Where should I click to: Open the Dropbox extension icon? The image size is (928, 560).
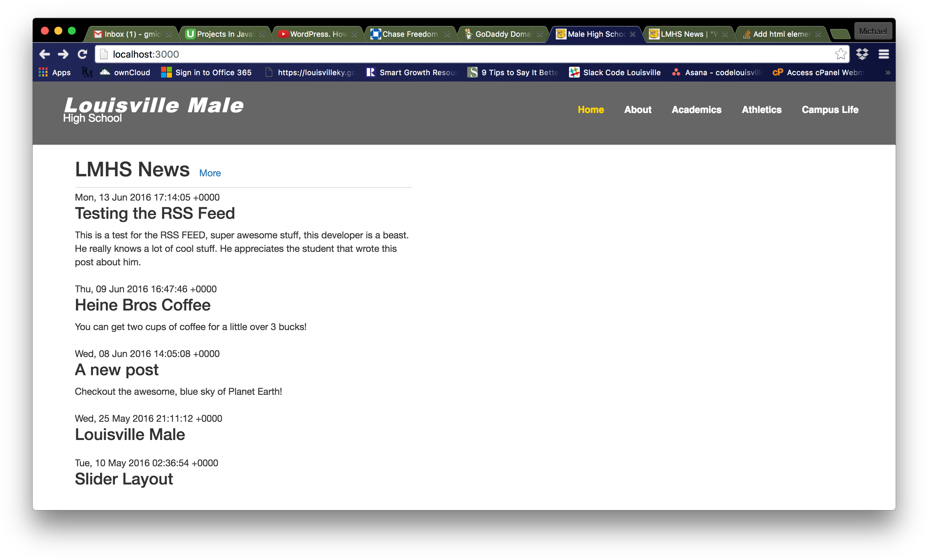pos(862,54)
